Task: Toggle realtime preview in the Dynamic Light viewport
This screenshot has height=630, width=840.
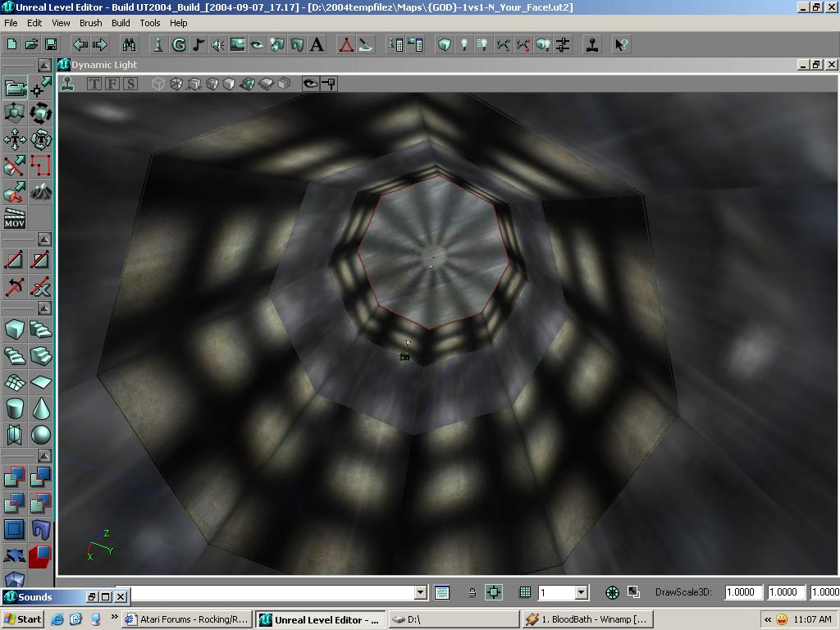Action: point(67,83)
